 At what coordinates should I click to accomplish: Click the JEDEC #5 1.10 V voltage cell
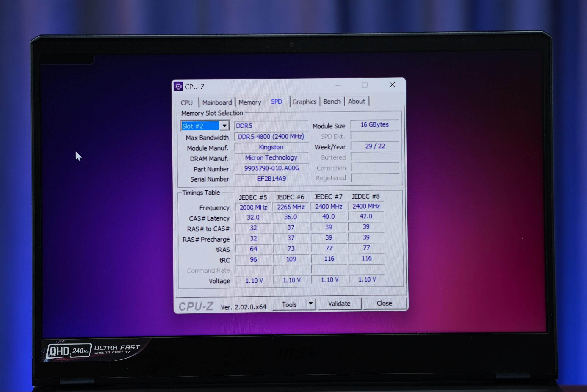[x=254, y=281]
